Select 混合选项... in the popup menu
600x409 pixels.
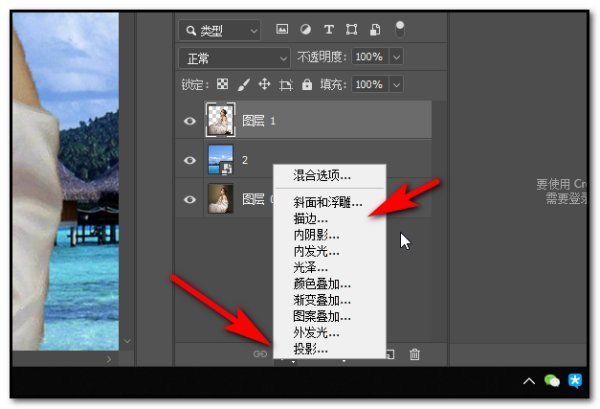[321, 176]
